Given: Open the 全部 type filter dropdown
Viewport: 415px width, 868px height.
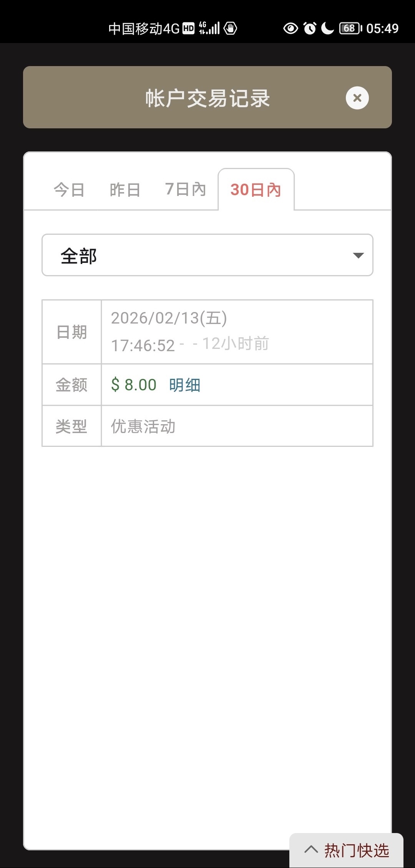Looking at the screenshot, I should click(x=207, y=255).
